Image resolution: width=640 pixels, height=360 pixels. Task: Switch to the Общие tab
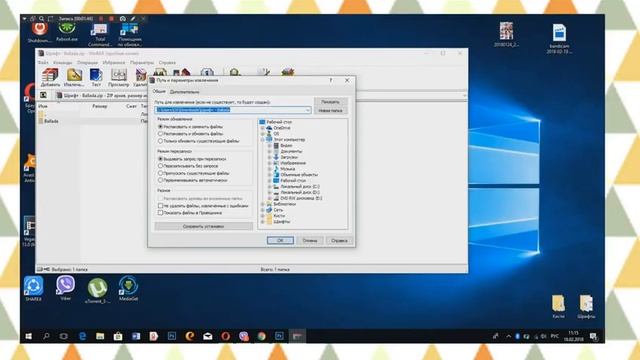[x=159, y=91]
